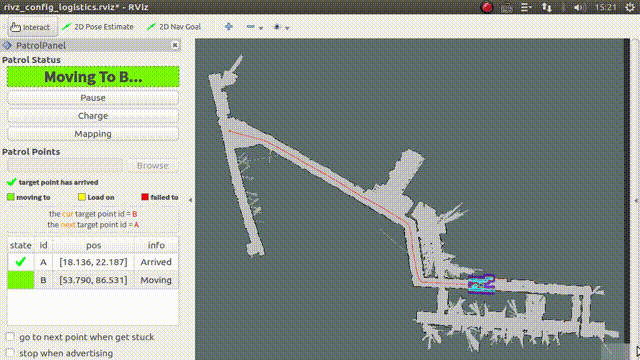Open the network indicator in top bar
The width and height of the screenshot is (640, 360).
547,7
